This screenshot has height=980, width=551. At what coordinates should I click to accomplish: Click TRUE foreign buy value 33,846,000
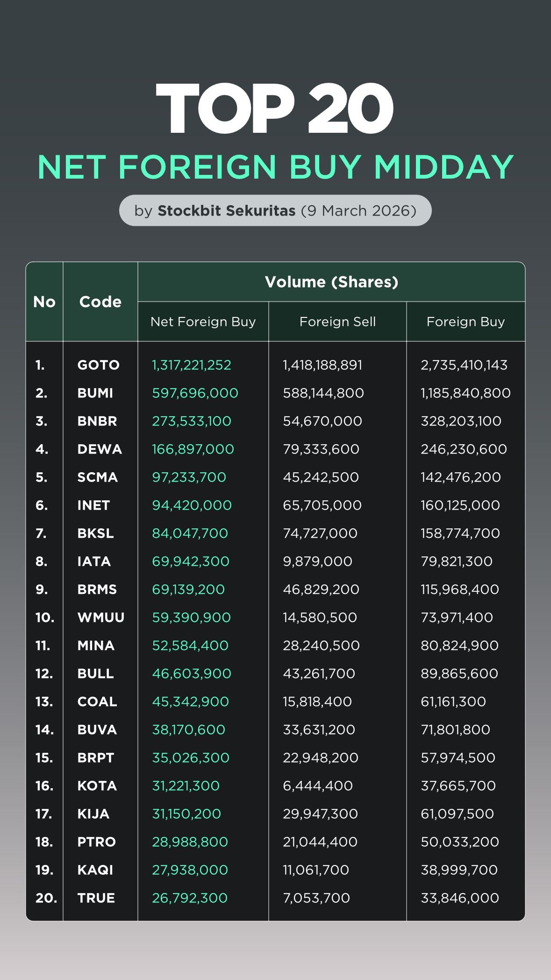tap(459, 898)
